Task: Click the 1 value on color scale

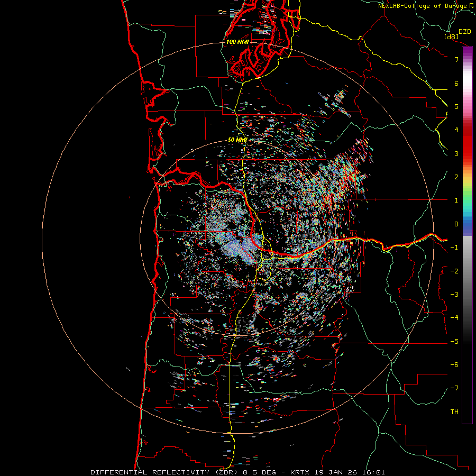Action: (456, 200)
